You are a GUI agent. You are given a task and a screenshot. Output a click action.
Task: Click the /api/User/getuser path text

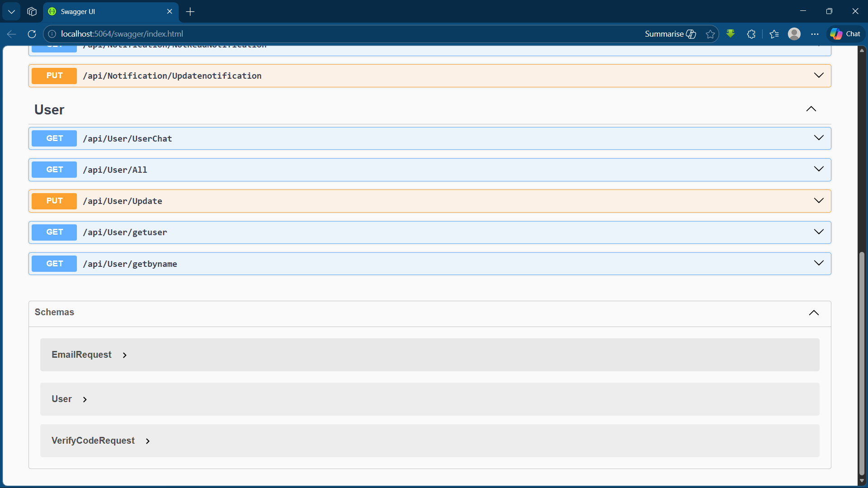(125, 232)
